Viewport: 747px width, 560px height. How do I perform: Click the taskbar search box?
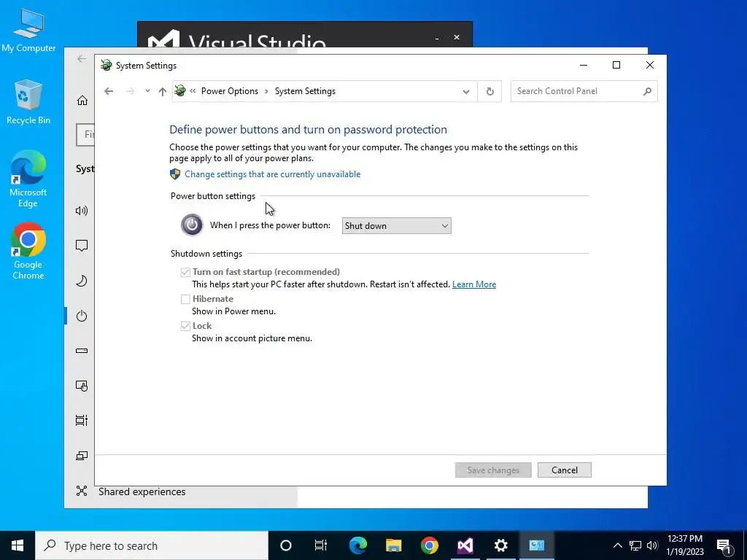pyautogui.click(x=152, y=545)
